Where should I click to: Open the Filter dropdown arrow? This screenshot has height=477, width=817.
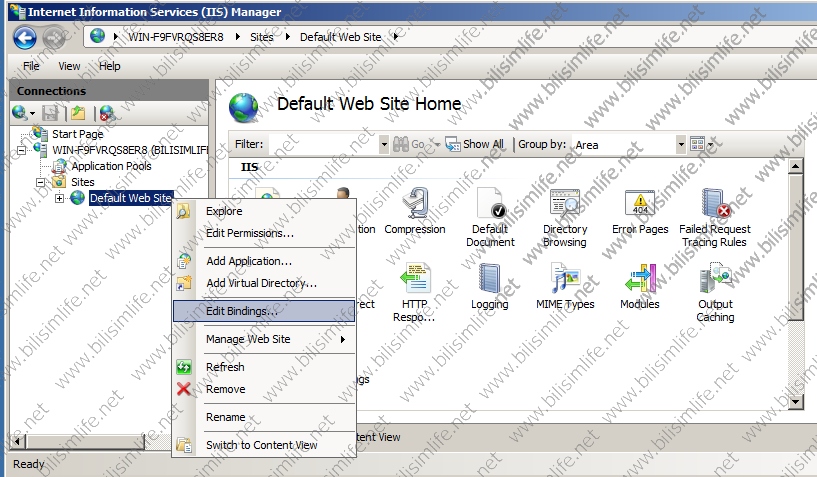point(384,144)
